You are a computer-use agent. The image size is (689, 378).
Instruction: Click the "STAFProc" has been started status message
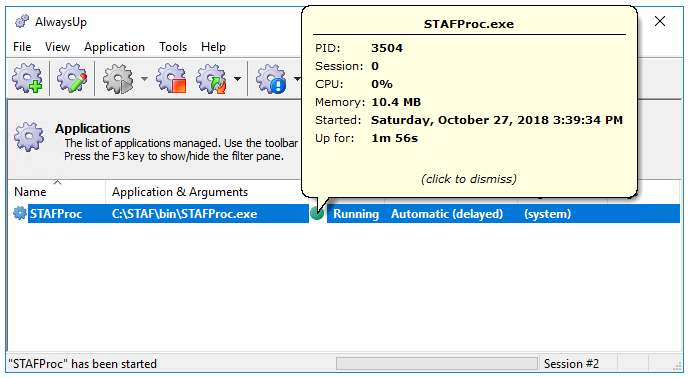[82, 363]
